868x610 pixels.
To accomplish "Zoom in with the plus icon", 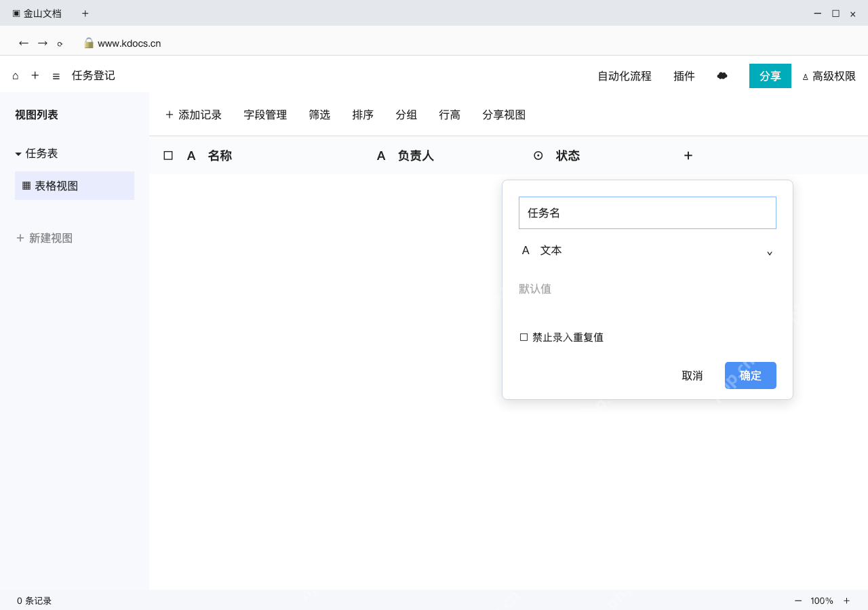I will pyautogui.click(x=846, y=601).
